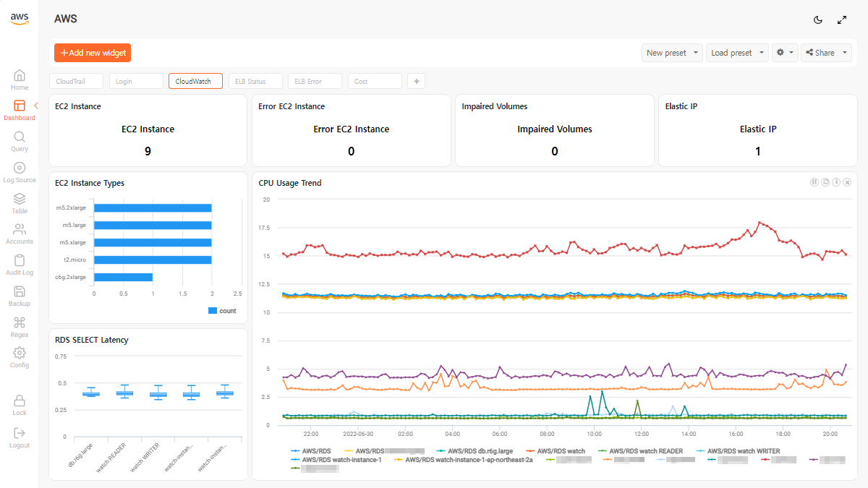Toggle AWS/RDS watch READER legend series

(x=640, y=451)
